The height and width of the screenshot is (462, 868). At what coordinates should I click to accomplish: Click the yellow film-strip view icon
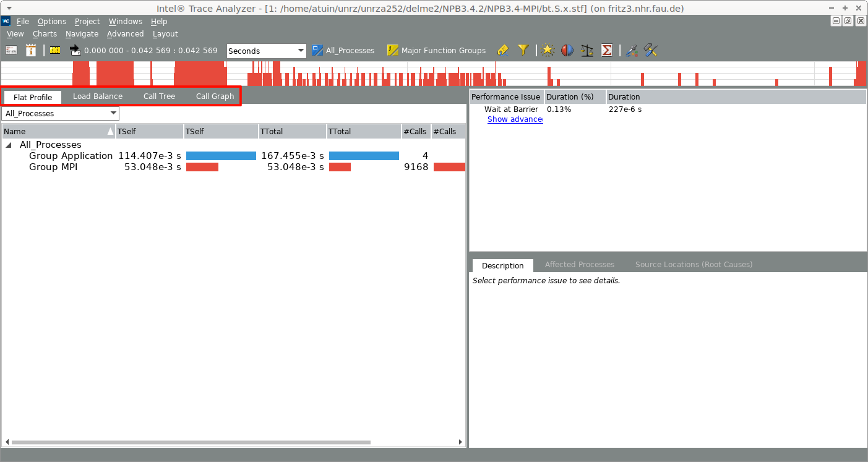click(x=55, y=50)
